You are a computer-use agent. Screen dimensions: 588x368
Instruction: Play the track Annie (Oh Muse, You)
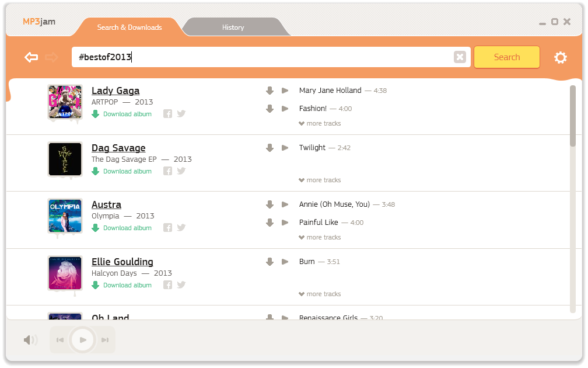[285, 204]
